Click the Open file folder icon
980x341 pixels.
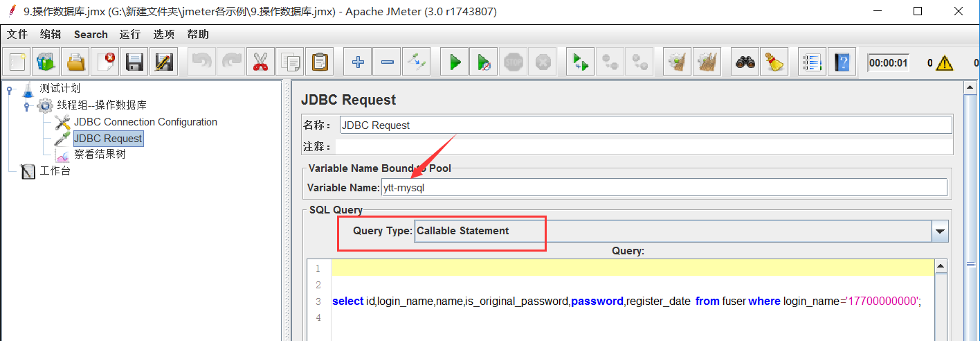(x=75, y=62)
